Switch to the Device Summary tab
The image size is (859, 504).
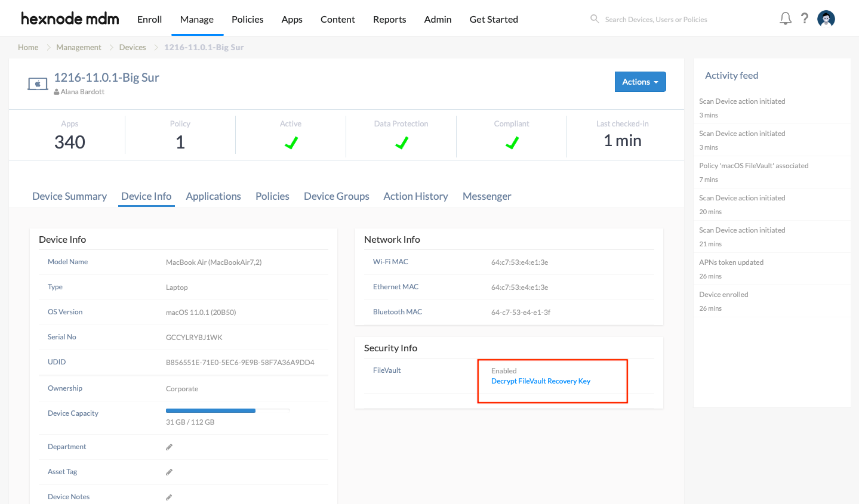click(69, 196)
